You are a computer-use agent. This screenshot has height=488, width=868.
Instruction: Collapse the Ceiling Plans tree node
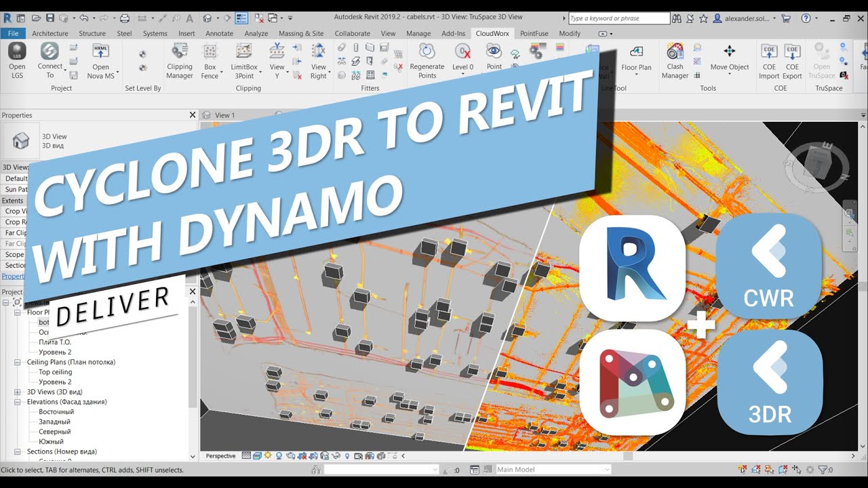click(18, 363)
